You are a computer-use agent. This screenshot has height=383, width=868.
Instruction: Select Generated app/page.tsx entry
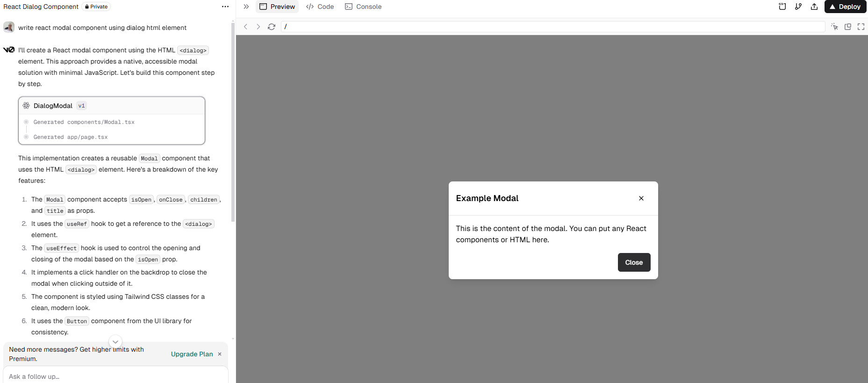[x=71, y=137]
